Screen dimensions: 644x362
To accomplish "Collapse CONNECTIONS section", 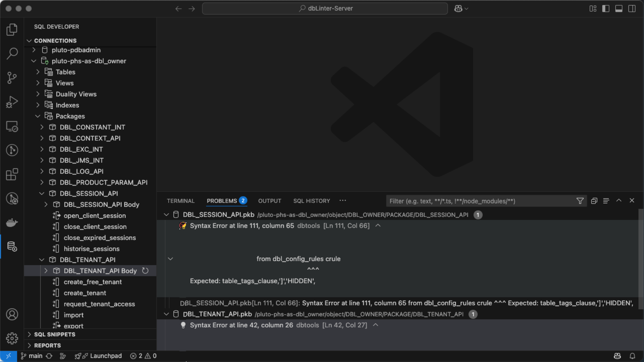I will click(x=29, y=41).
